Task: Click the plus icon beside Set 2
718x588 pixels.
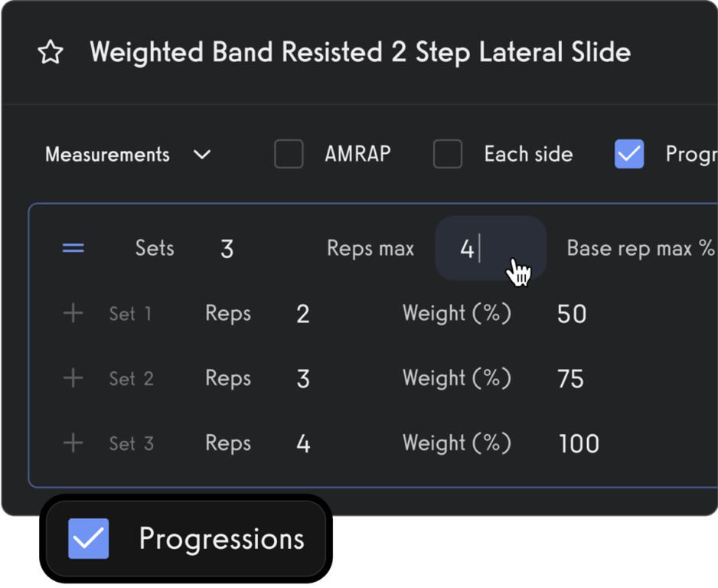Action: [73, 377]
